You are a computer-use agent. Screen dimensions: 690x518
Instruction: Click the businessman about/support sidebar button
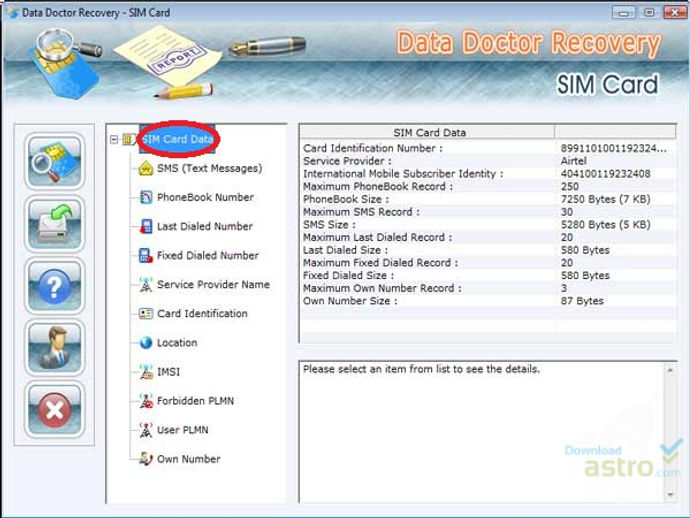55,348
